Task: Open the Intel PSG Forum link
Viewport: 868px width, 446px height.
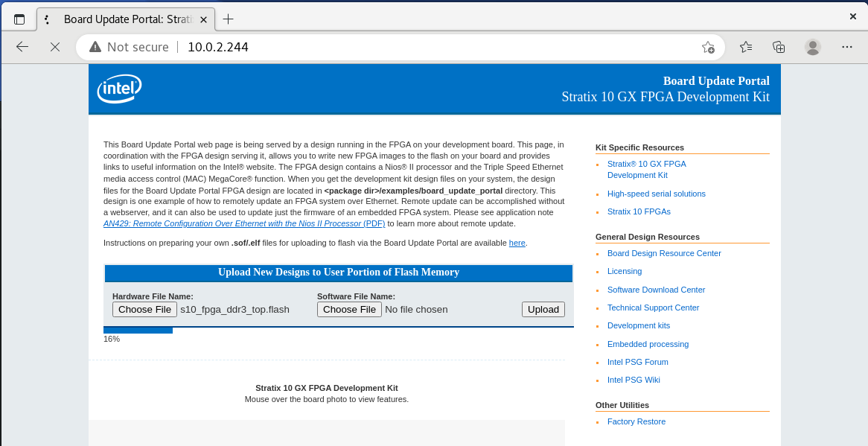Action: point(637,361)
